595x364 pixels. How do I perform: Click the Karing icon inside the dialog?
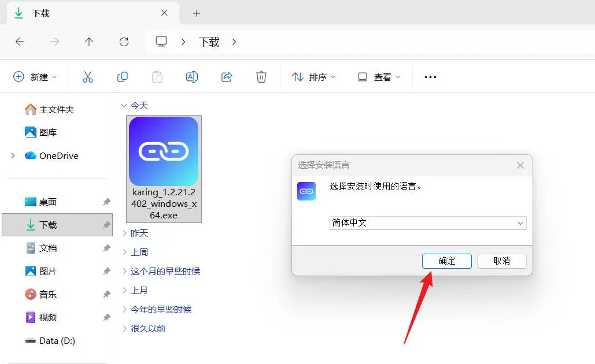(x=306, y=191)
